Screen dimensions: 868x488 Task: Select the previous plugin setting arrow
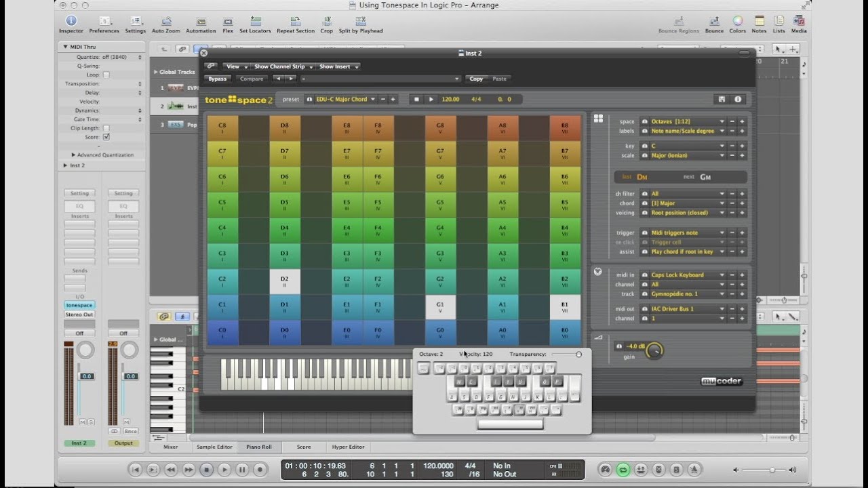click(x=277, y=79)
